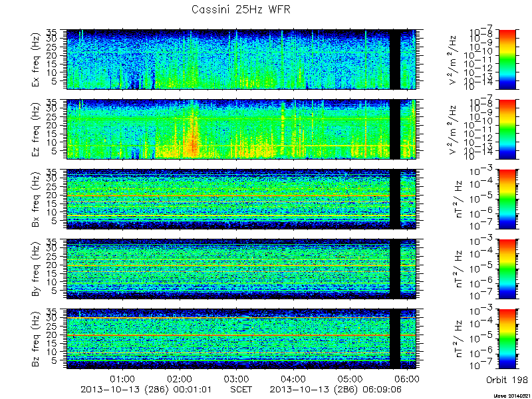This screenshot has width=532, height=399.
Task: Click the Ez spectrogram color bar
Action: 507,129
